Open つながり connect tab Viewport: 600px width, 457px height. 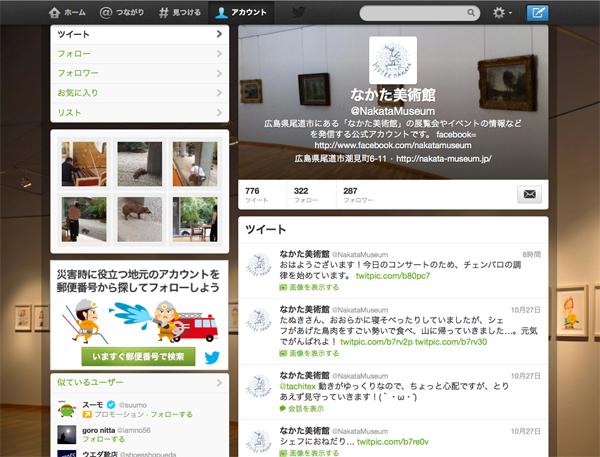click(122, 13)
